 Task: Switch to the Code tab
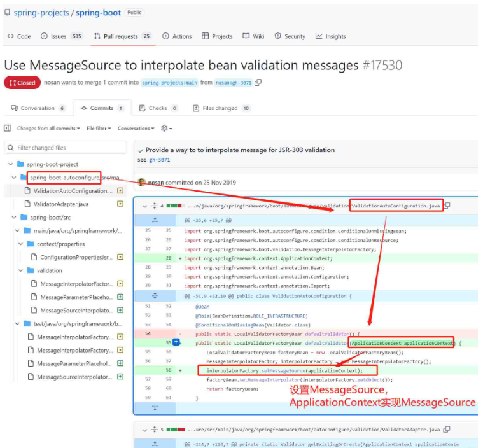pos(19,36)
